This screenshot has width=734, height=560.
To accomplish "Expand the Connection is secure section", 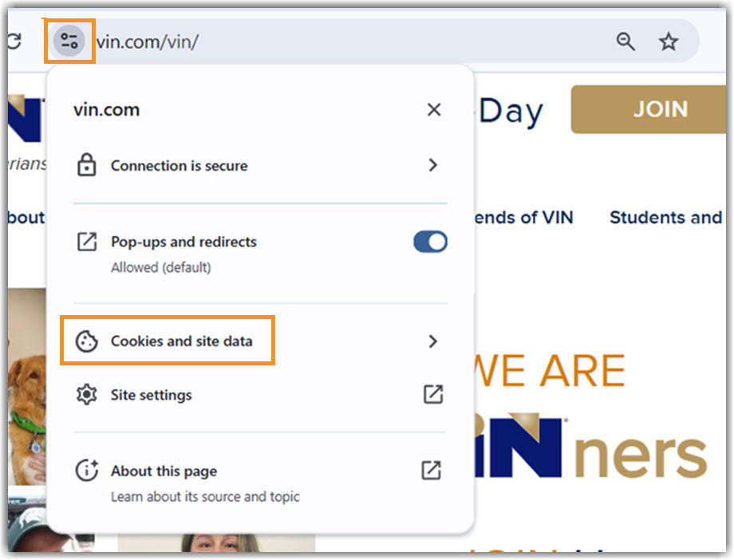I will point(432,165).
